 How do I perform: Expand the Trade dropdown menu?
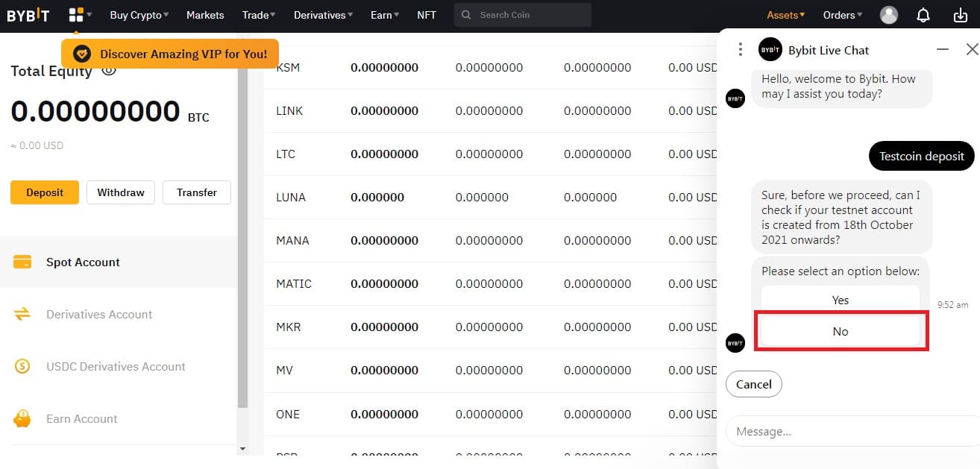pyautogui.click(x=259, y=15)
